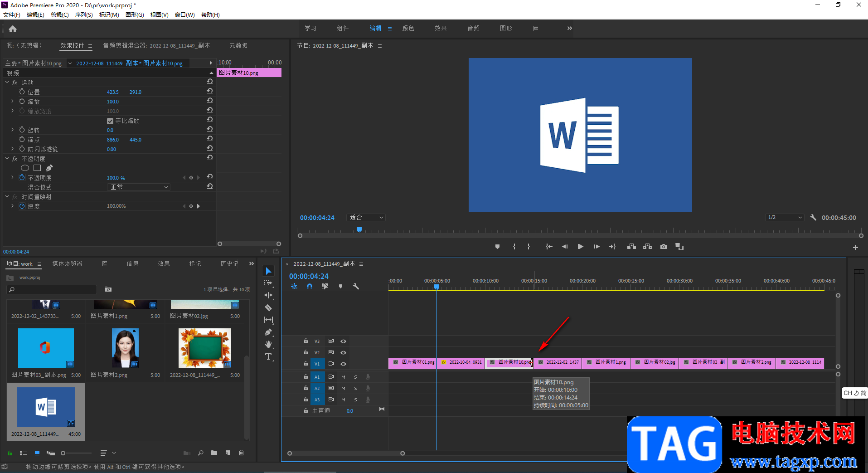The image size is (868, 473).
Task: Open timeline display settings wrench
Action: coord(356,286)
